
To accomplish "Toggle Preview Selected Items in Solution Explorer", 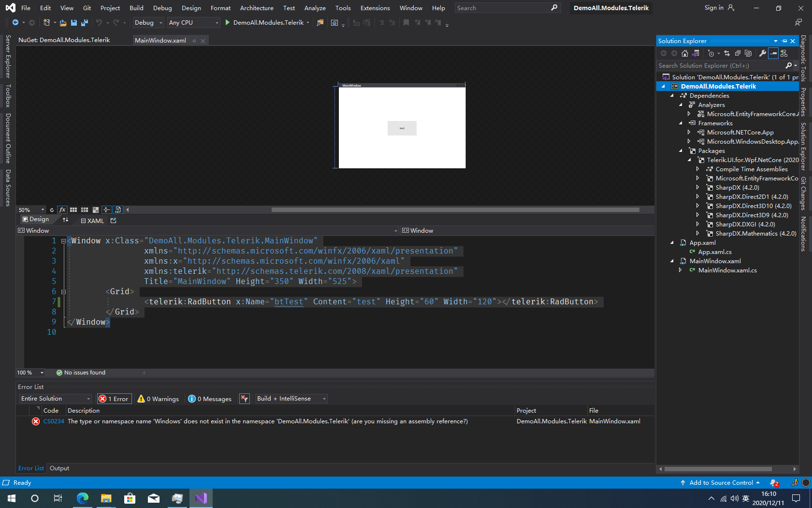I will (773, 53).
